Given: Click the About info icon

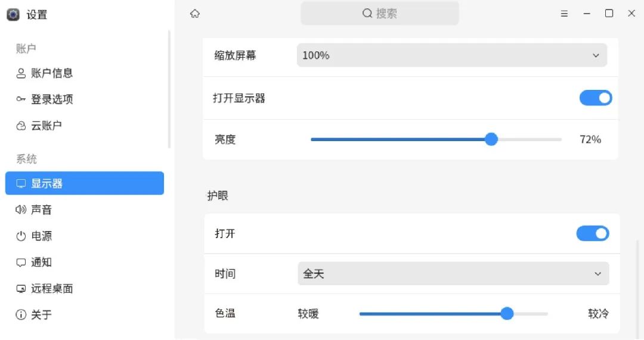Looking at the screenshot, I should pyautogui.click(x=21, y=314).
